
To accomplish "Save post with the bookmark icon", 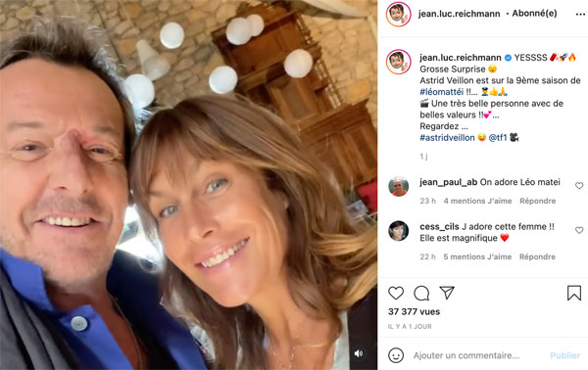I will coord(574,293).
